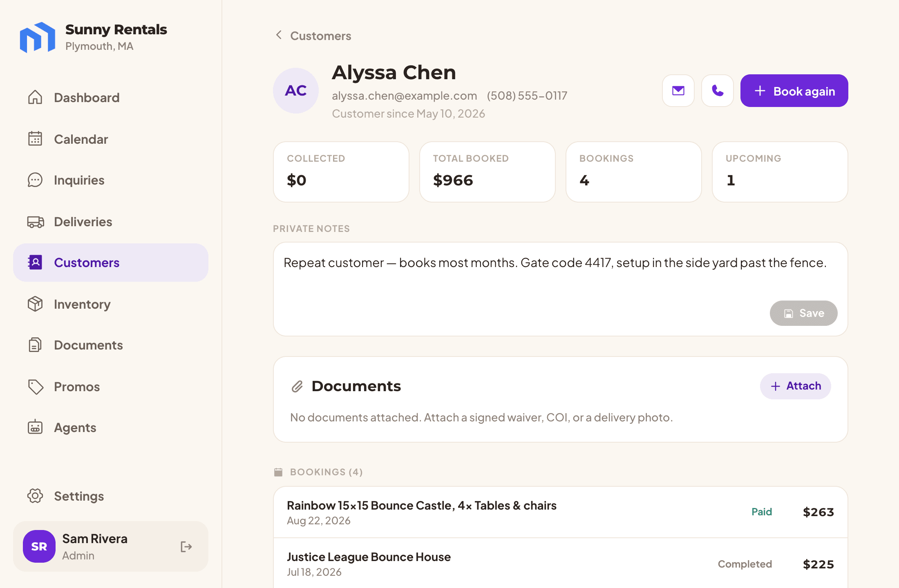Open Settings from the sidebar
Image resolution: width=899 pixels, height=588 pixels.
[x=111, y=496]
